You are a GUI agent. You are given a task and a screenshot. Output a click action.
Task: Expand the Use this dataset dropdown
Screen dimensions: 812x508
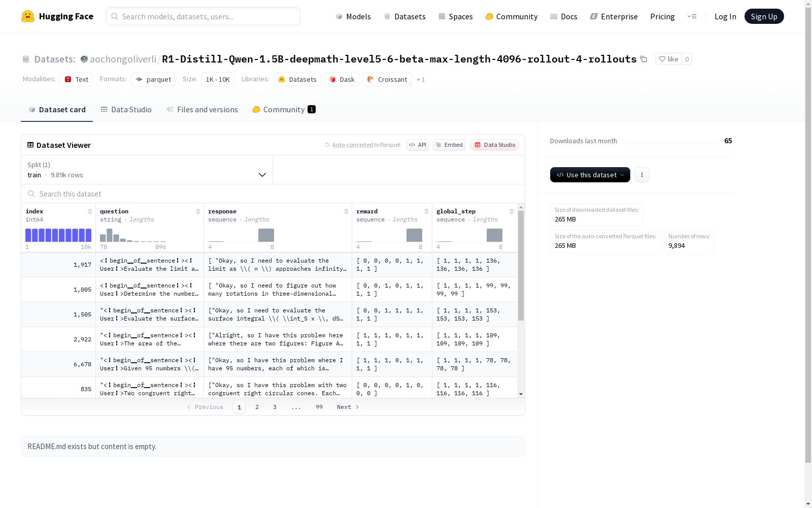[x=590, y=175]
